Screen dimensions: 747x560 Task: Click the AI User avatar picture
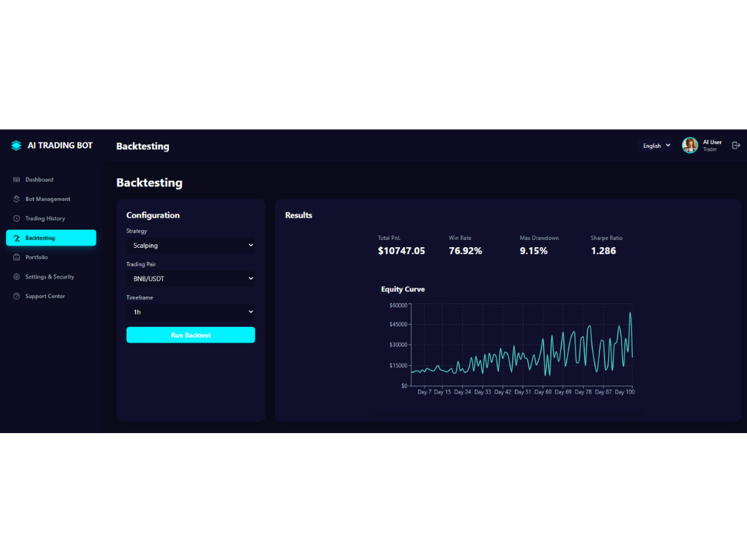tap(689, 146)
